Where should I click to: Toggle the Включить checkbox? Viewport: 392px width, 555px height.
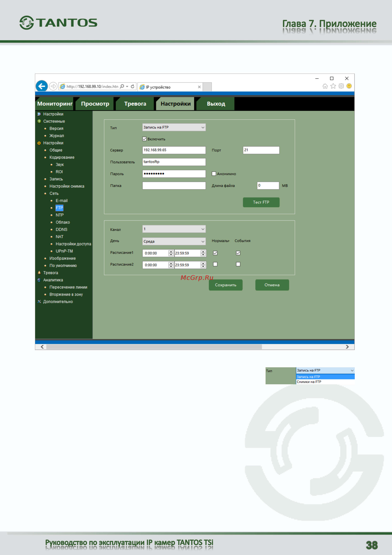144,139
